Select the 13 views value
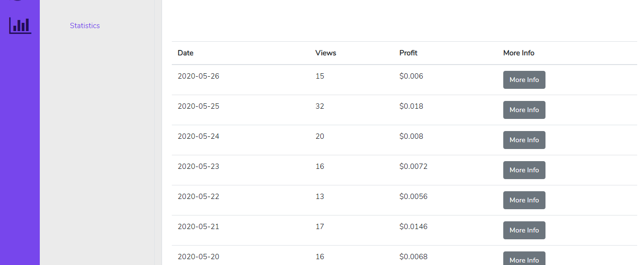644x265 pixels. click(320, 197)
